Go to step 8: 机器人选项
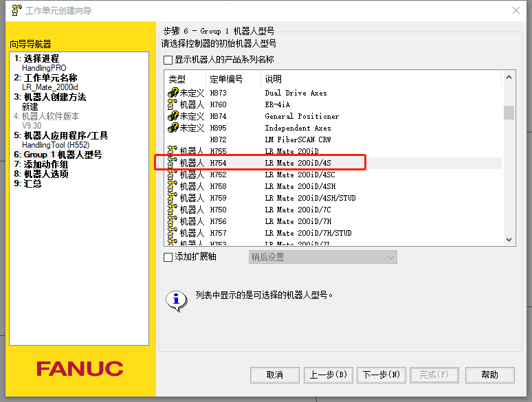This screenshot has width=532, height=402. [41, 174]
